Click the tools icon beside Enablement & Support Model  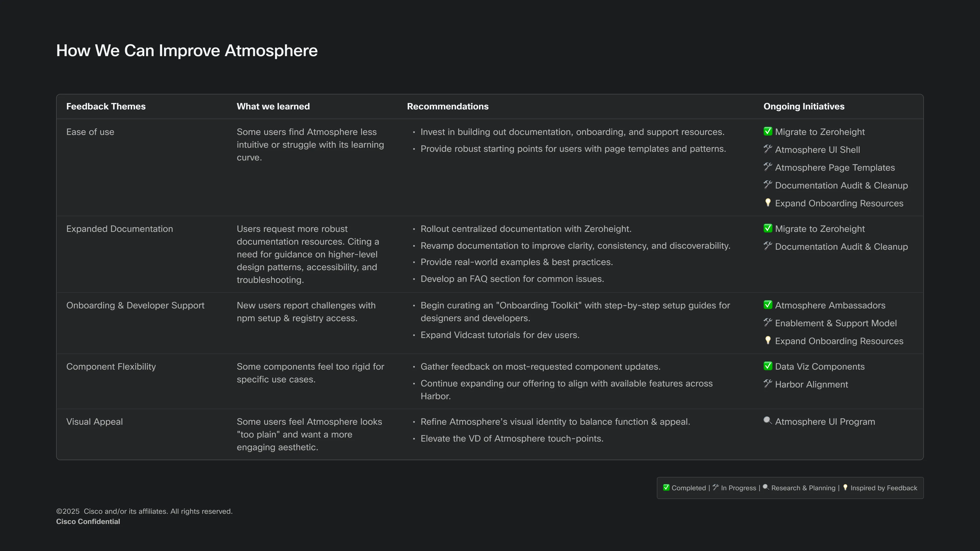tap(768, 322)
